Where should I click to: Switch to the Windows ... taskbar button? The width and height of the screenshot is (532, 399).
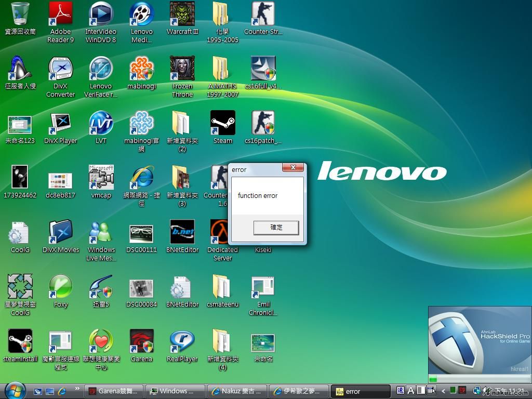click(176, 391)
